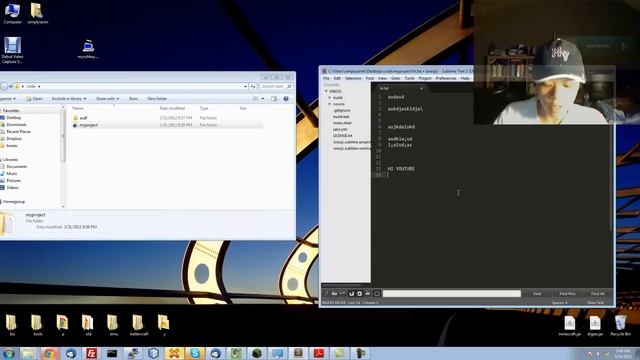Click Find Prev button in Sublime
Screen dimensions: 640x360
tap(567, 293)
